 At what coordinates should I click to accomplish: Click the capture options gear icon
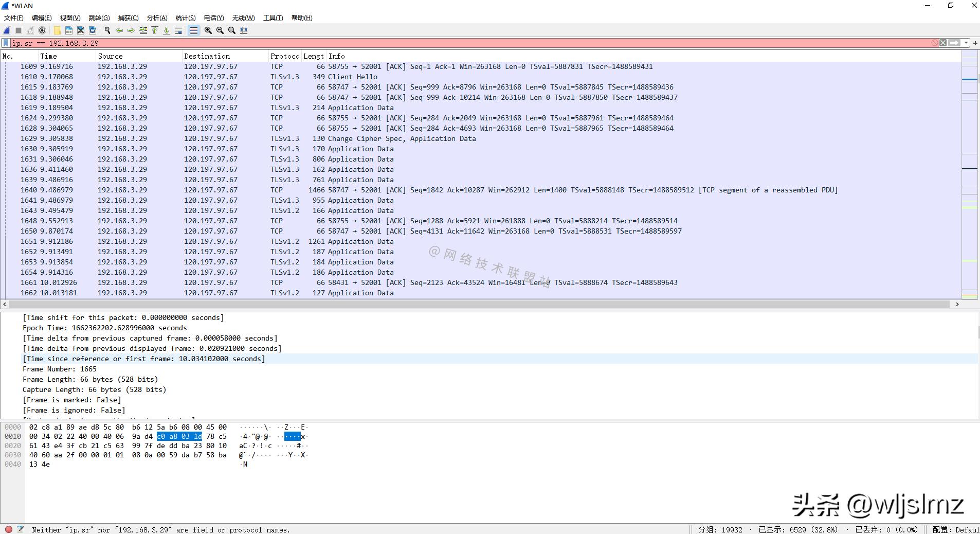[x=42, y=30]
